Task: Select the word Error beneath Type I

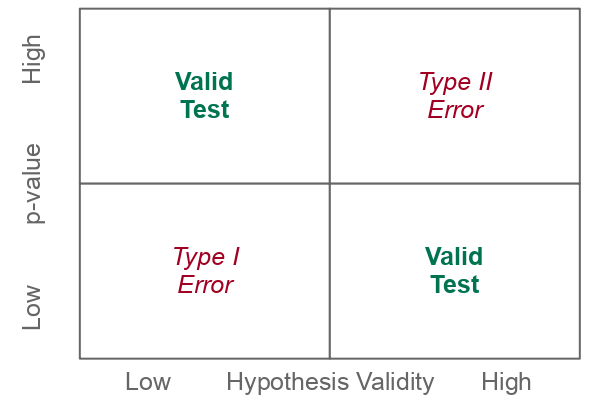Action: [205, 285]
